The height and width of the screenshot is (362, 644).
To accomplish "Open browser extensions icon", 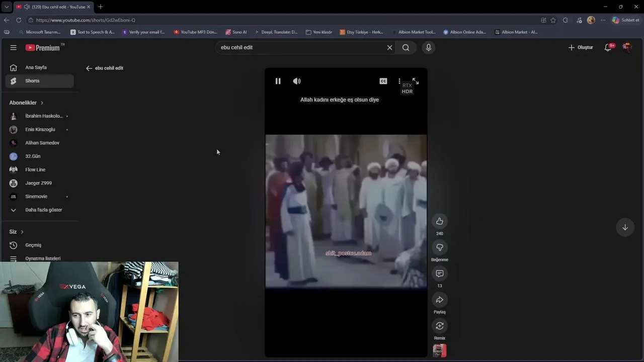I will pos(566,20).
